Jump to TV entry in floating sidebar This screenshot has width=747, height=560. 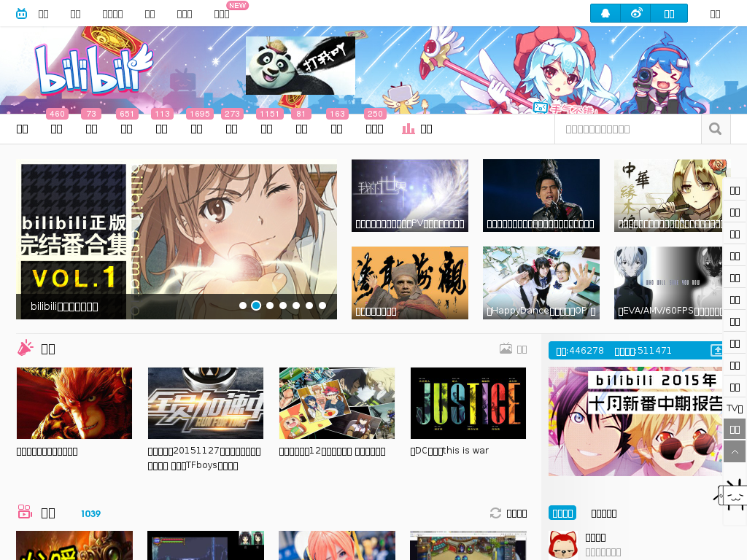click(x=735, y=408)
